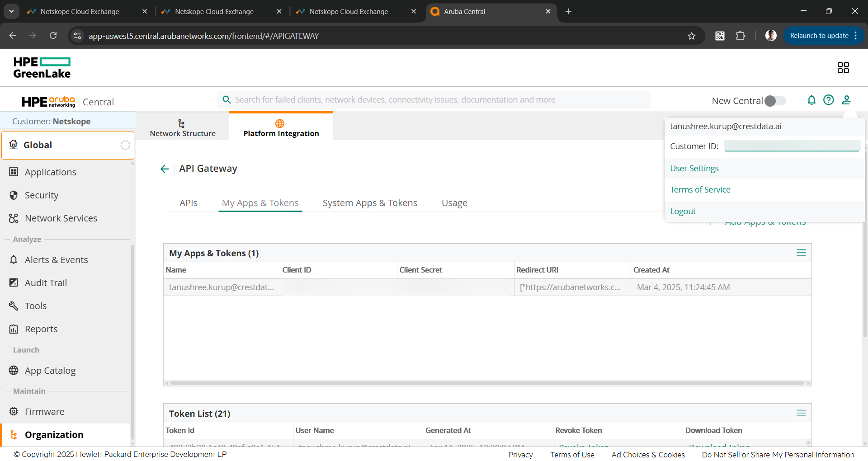Open the help question mark icon
Screen dimensions: 868x461
click(829, 100)
